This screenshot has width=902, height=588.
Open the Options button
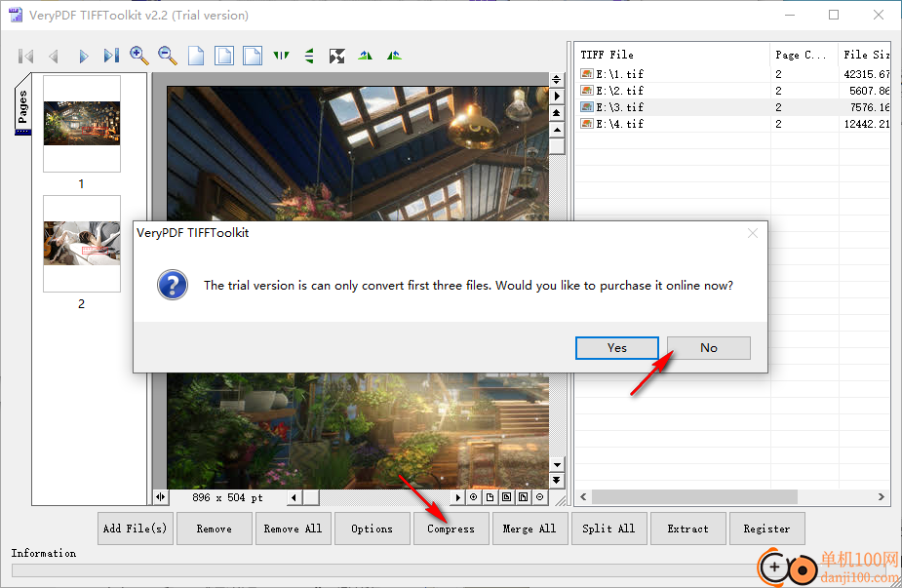373,529
